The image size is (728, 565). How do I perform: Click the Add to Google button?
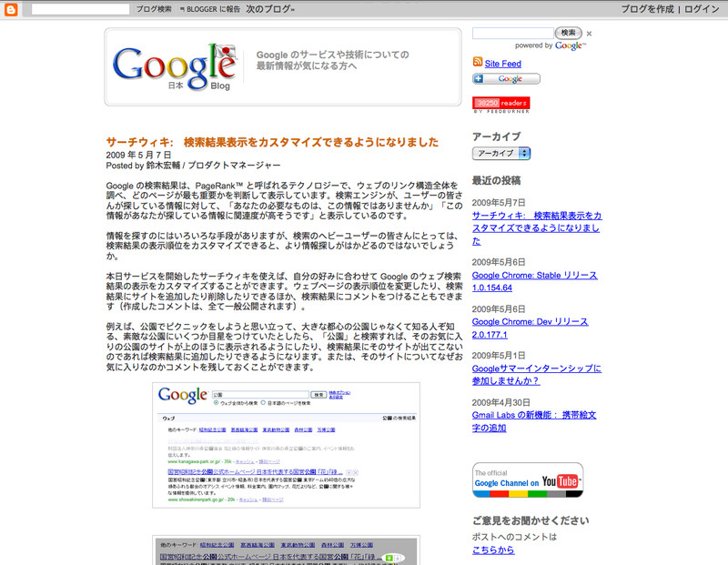pos(506,79)
